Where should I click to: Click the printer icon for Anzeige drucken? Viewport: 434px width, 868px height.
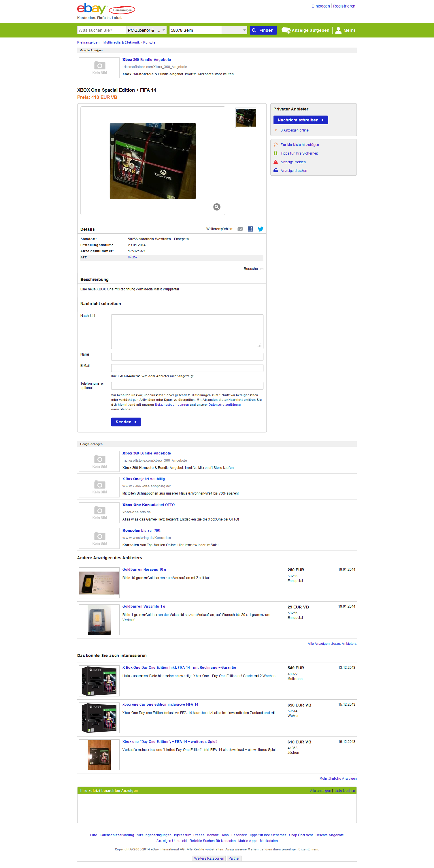tap(276, 170)
